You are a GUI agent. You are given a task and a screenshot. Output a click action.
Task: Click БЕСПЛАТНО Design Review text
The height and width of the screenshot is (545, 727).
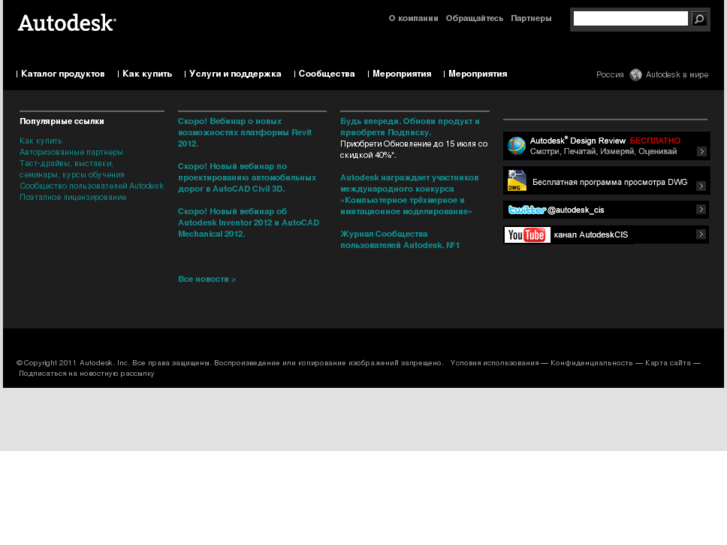655,141
